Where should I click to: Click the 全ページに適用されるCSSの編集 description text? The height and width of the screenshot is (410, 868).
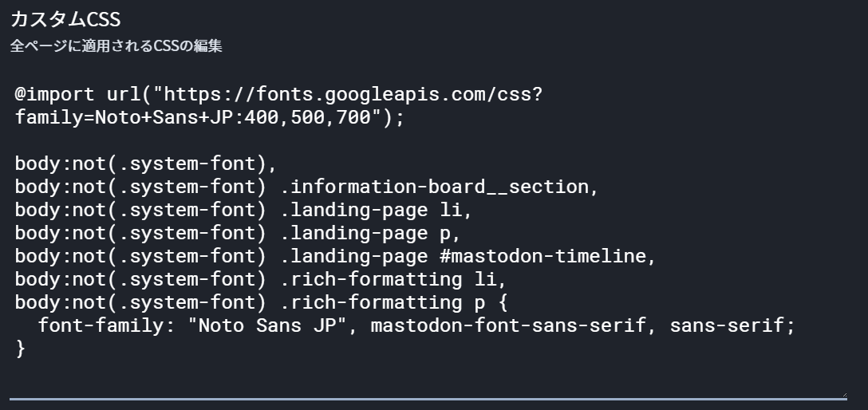[x=116, y=46]
